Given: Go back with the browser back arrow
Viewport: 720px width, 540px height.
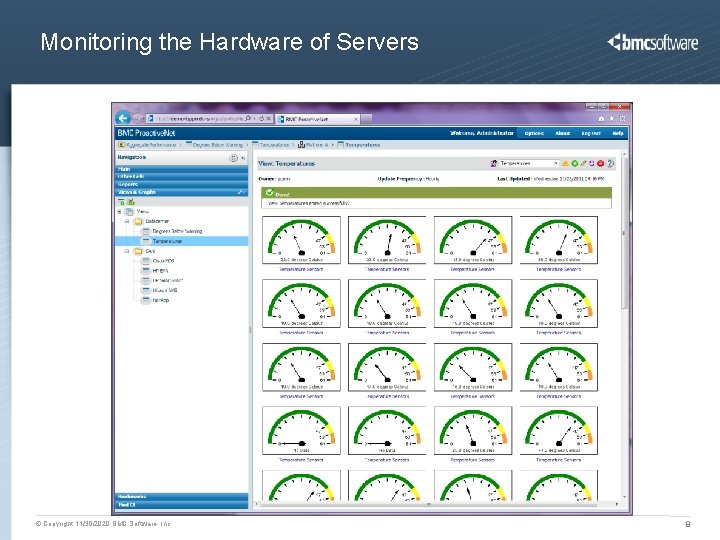Looking at the screenshot, I should pos(123,118).
